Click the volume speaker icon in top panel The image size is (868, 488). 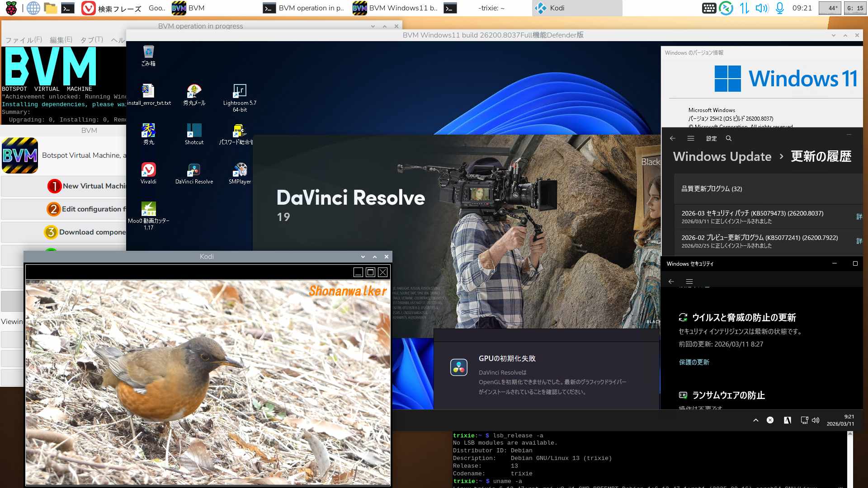click(762, 8)
